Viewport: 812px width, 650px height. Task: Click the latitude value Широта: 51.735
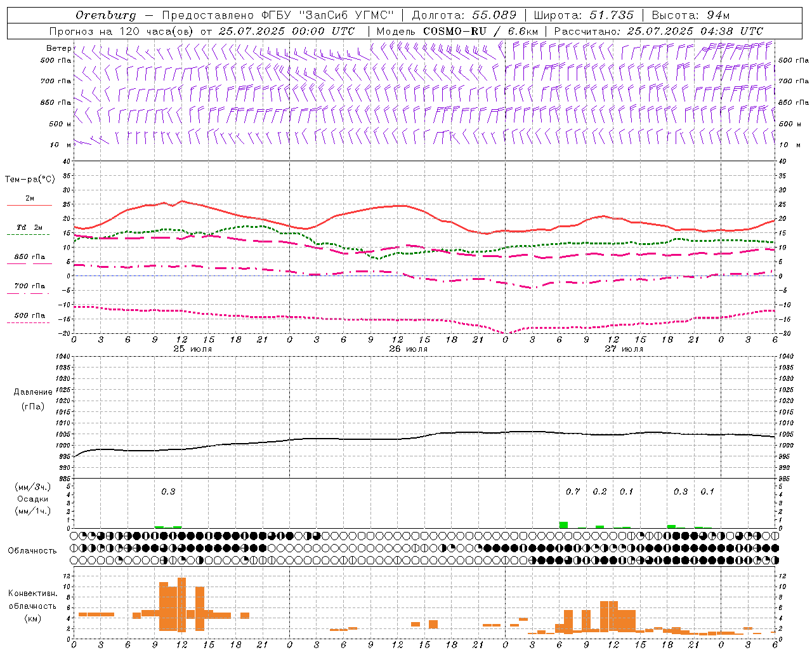click(x=584, y=15)
